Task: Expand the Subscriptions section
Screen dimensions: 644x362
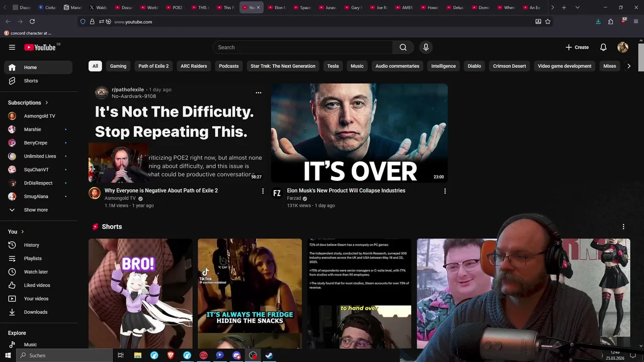Action: coord(28,103)
